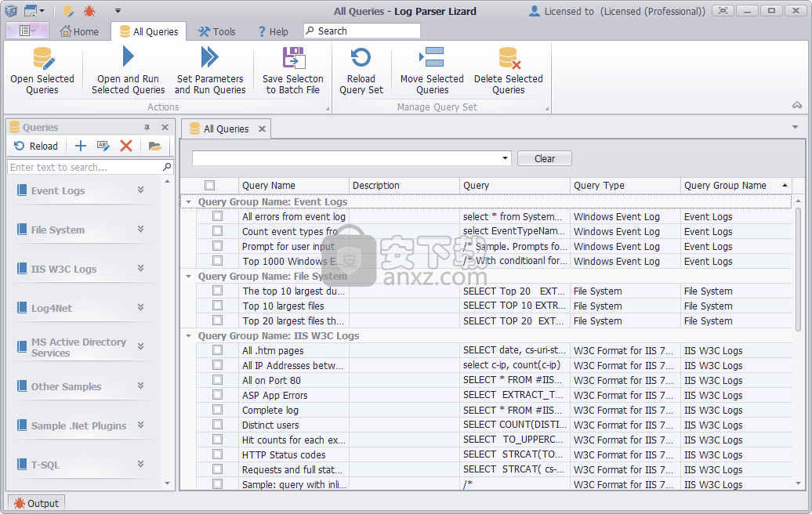Expand MS Active Directory Services group
The image size is (812, 514).
click(140, 346)
